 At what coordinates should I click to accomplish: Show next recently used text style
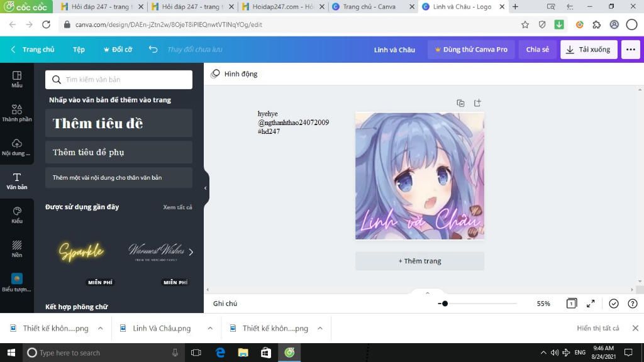click(191, 252)
